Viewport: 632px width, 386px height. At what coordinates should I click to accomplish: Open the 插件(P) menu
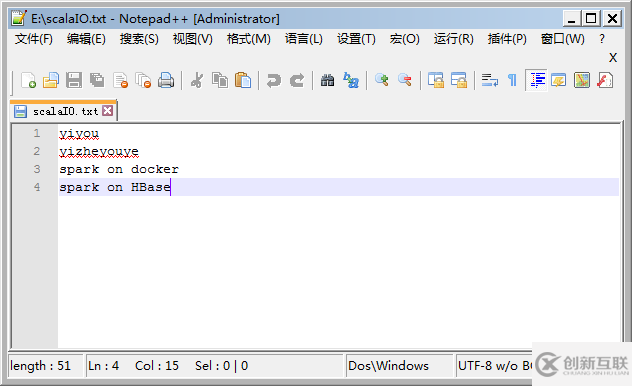507,39
